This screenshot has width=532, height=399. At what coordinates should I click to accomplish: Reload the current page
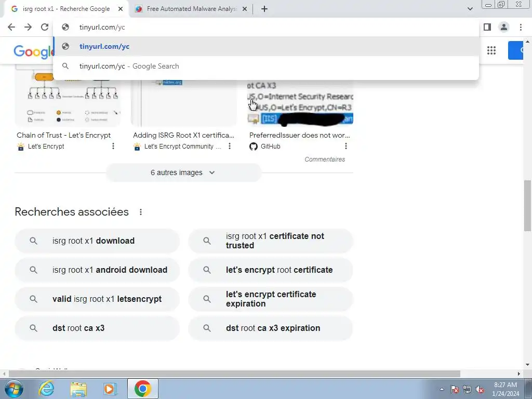[45, 27]
